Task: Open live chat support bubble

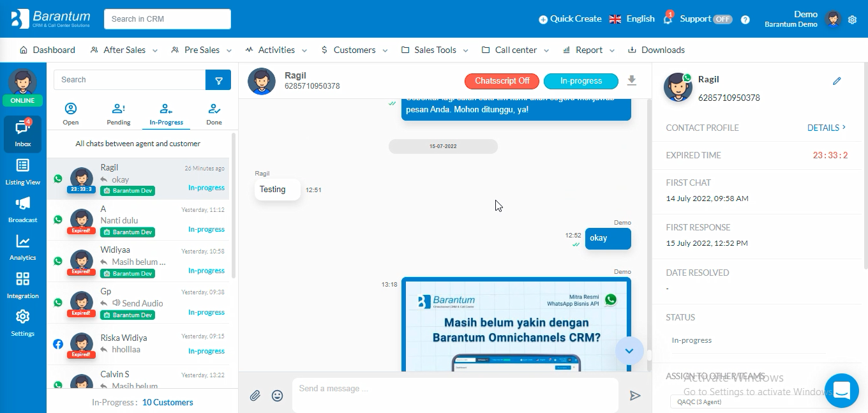Action: (x=842, y=390)
